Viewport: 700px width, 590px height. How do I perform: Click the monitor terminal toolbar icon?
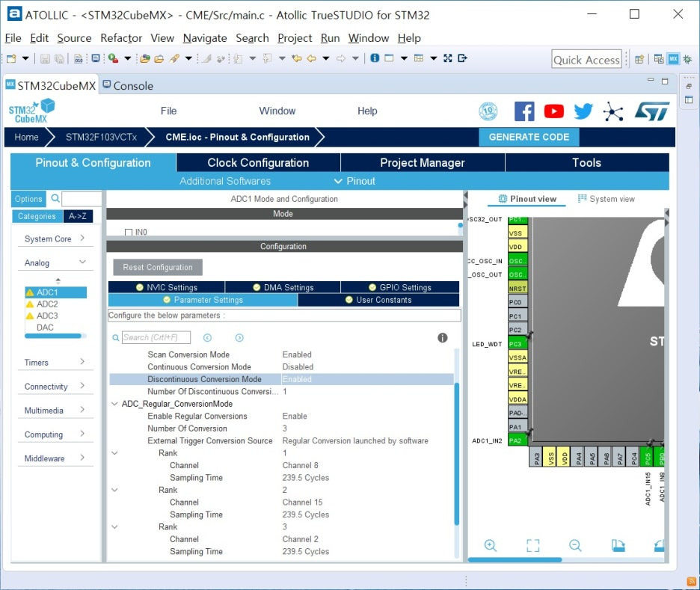coord(95,58)
